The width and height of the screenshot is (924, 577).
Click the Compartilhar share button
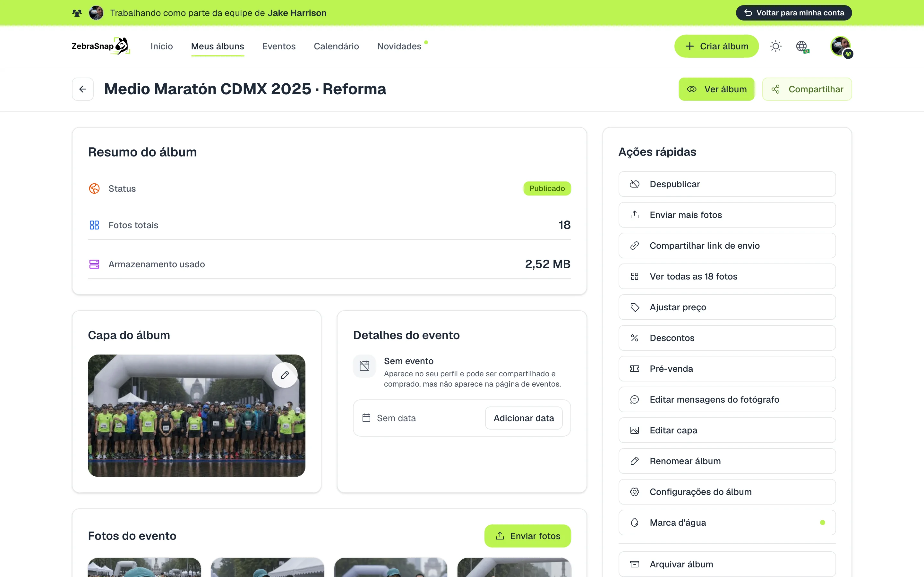pos(807,89)
